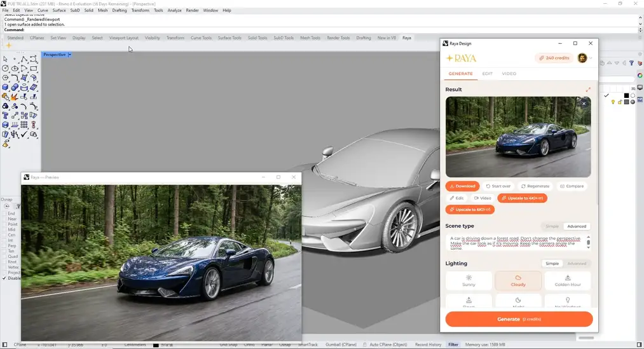This screenshot has height=349, width=644.
Task: Click the Osnap circle arrow icon
Action: click(6, 207)
